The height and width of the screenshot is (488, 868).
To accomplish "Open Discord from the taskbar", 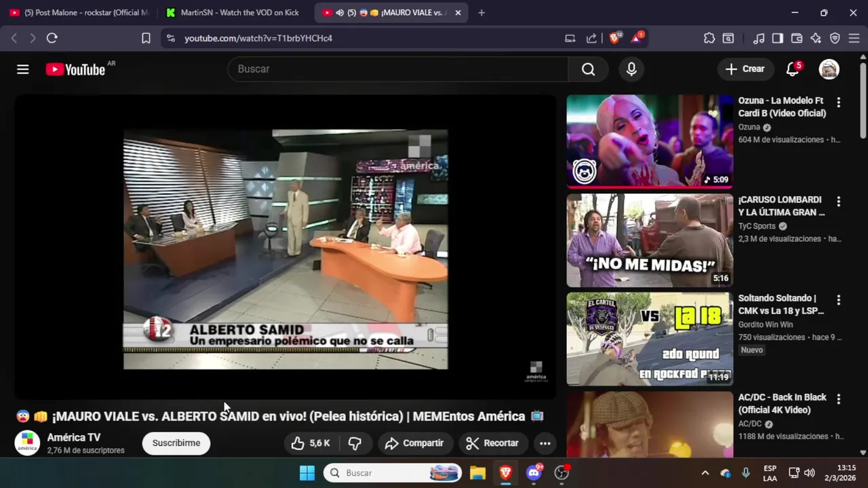I will [x=534, y=473].
